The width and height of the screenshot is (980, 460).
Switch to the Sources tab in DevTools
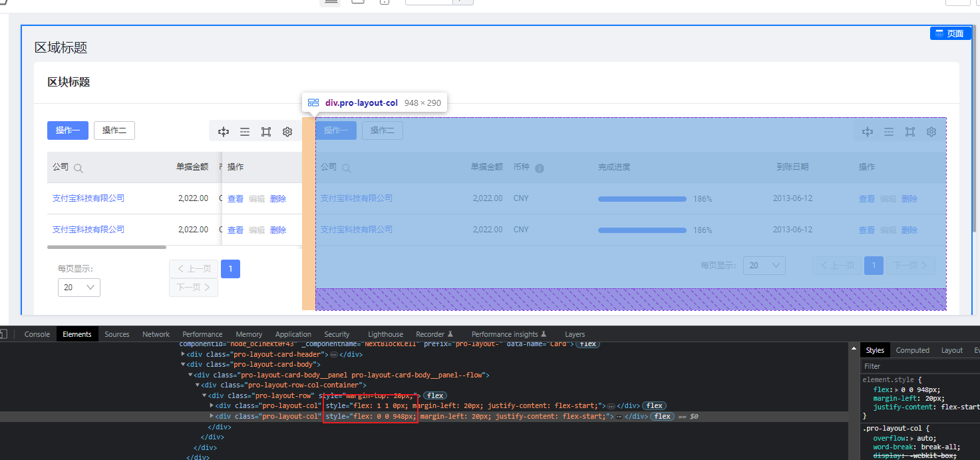pyautogui.click(x=117, y=334)
